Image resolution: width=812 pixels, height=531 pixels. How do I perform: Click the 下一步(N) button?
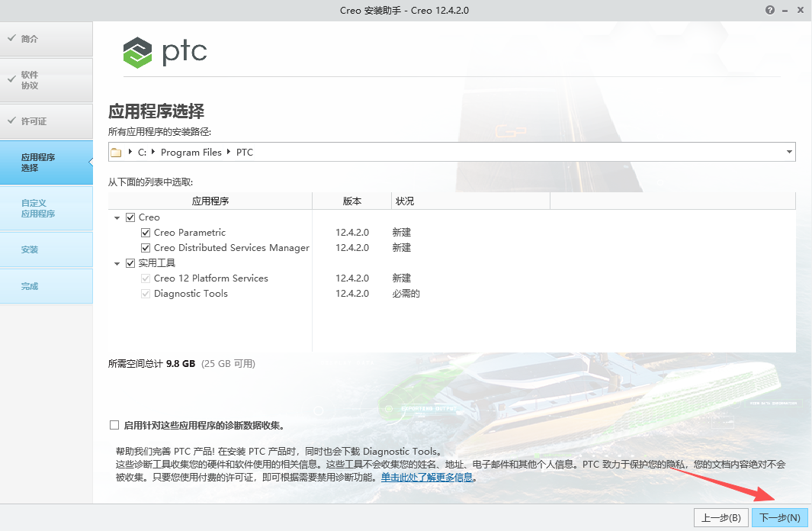[779, 517]
